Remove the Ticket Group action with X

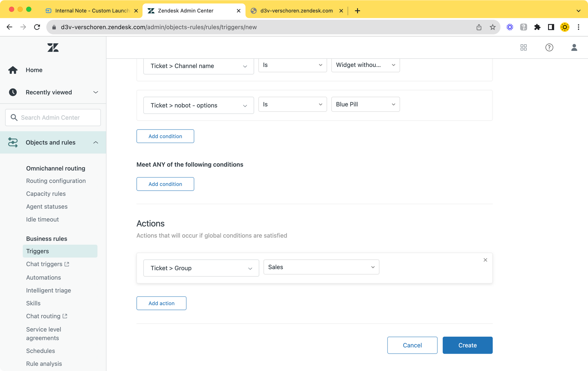[x=485, y=260]
